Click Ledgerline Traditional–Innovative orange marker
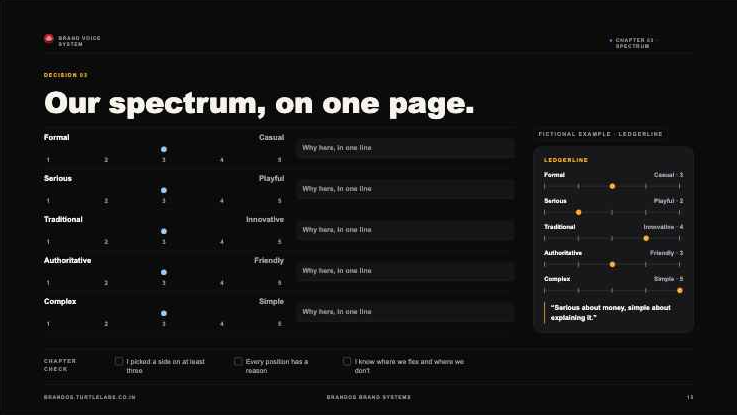The height and width of the screenshot is (415, 737). click(x=646, y=238)
